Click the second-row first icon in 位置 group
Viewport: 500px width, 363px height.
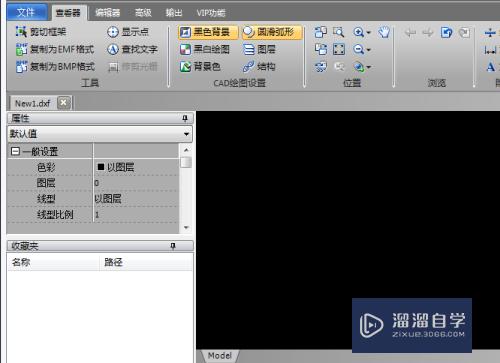pos(321,49)
